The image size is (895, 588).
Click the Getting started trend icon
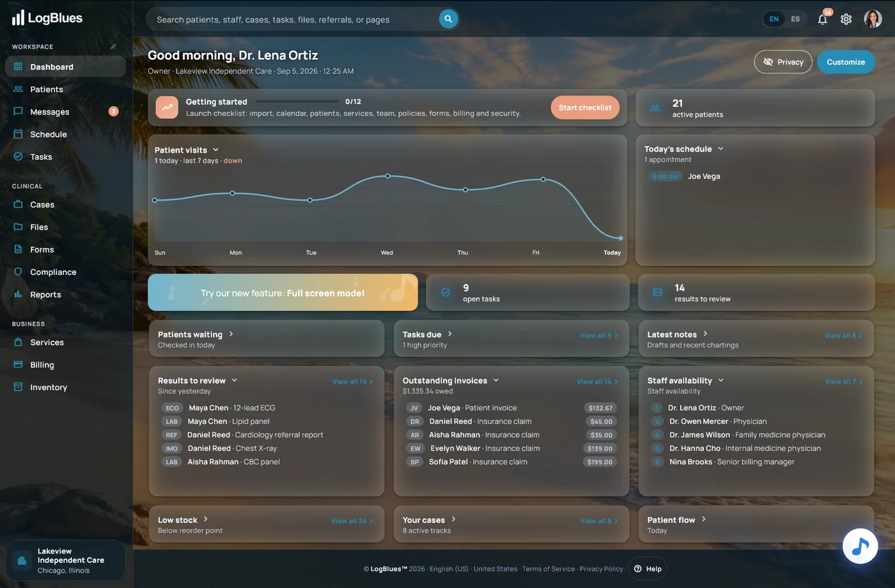[167, 107]
